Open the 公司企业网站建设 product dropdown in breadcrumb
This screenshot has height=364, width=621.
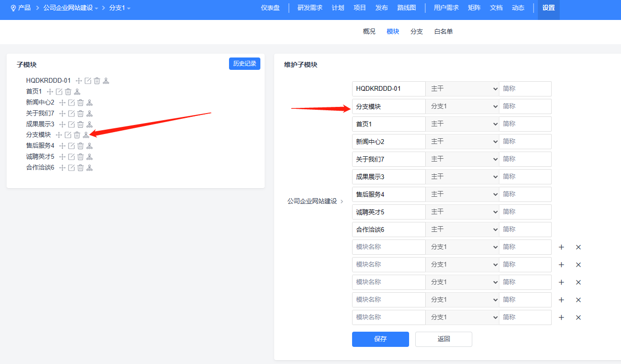tap(71, 8)
